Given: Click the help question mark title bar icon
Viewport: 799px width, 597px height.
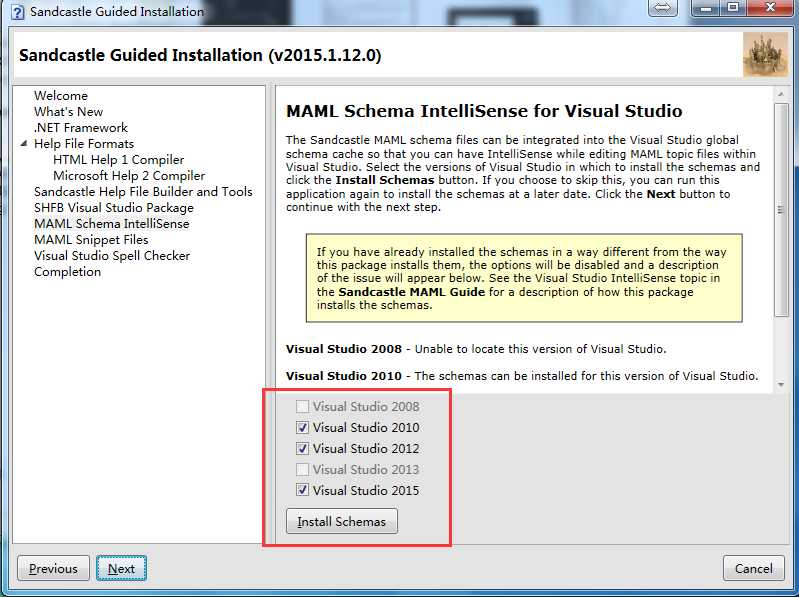Looking at the screenshot, I should coord(17,12).
